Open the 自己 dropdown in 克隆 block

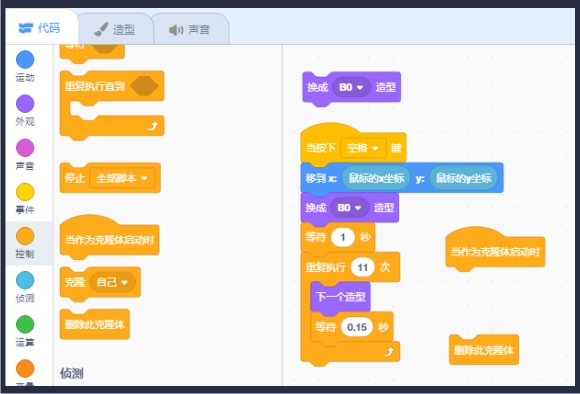pyautogui.click(x=112, y=282)
